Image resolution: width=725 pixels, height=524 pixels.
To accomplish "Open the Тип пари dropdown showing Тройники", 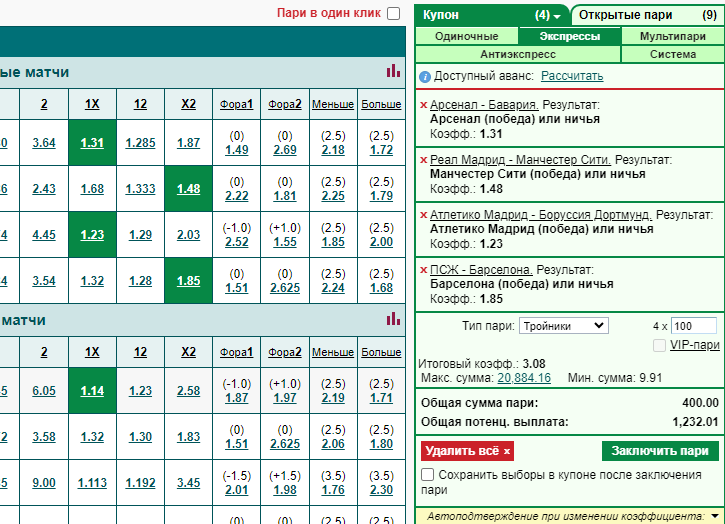I will (564, 326).
